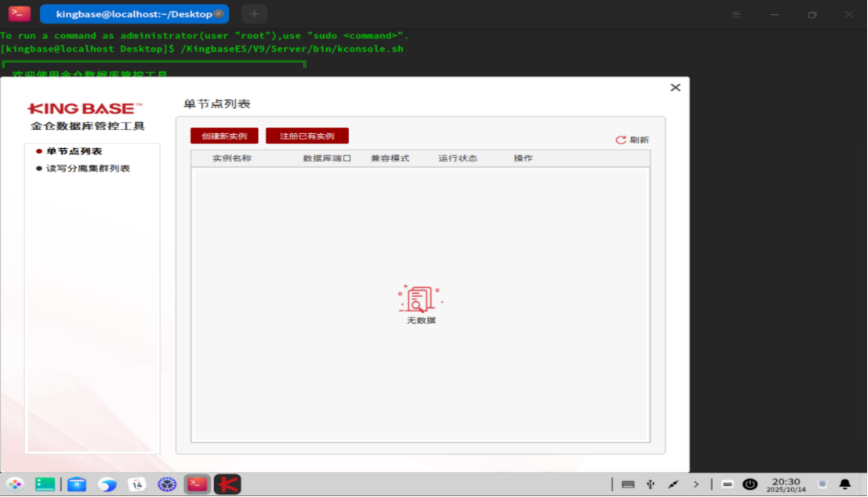
Task: Click the 运行状态 column header
Action: 457,158
